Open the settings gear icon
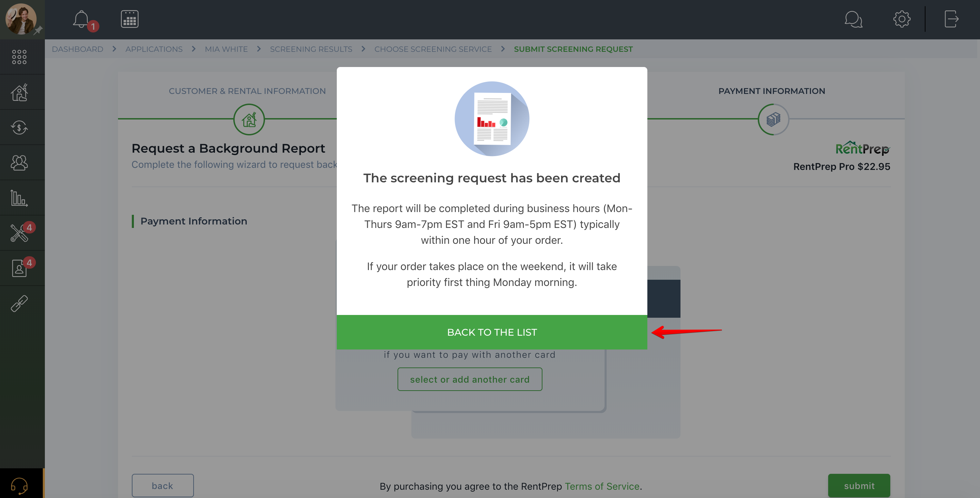Screen dimensions: 980x498 click(x=902, y=19)
